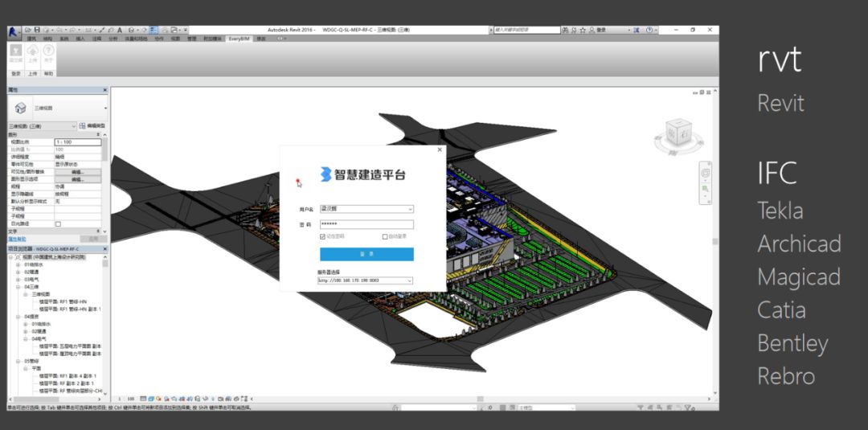Click the view scale 1:100 in view control bar
This screenshot has height=430, width=868.
click(x=126, y=399)
